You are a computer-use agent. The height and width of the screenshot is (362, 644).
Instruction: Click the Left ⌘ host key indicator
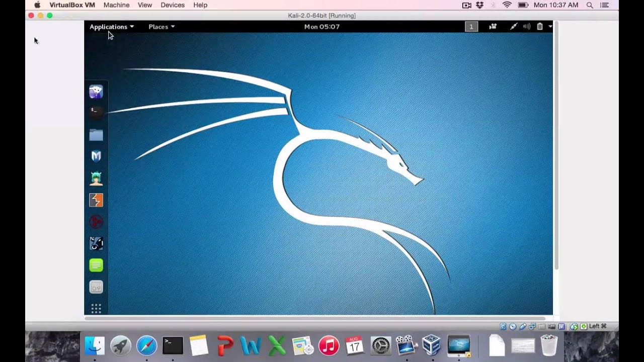pos(598,326)
